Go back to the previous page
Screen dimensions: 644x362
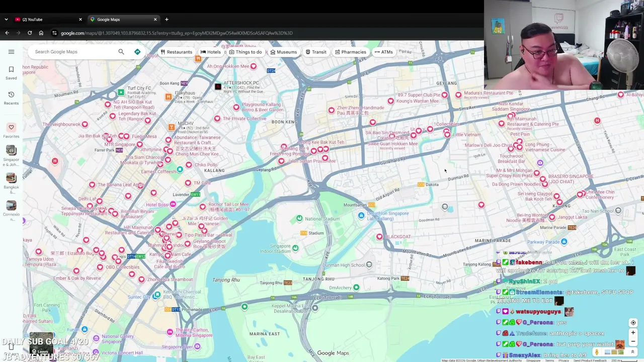[7, 33]
